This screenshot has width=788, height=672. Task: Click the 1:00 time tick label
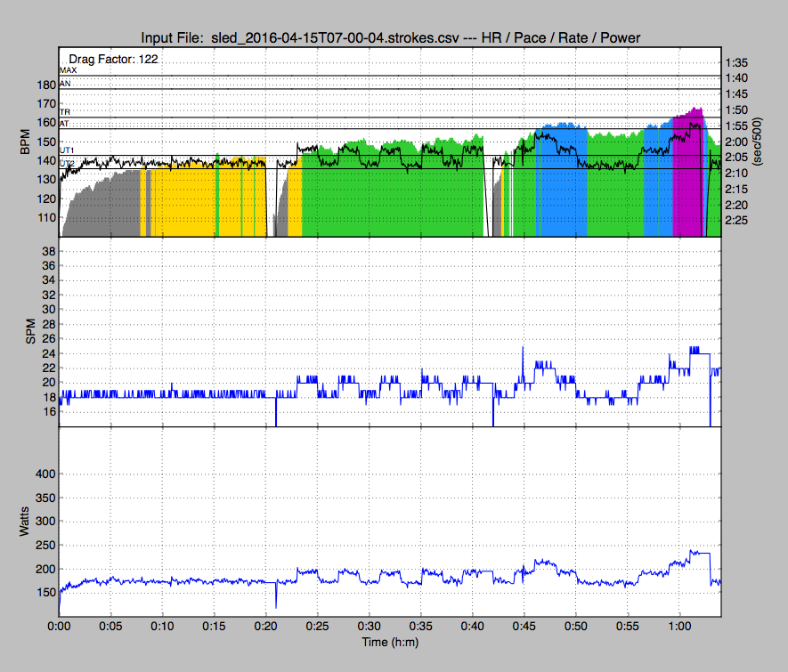(680, 627)
